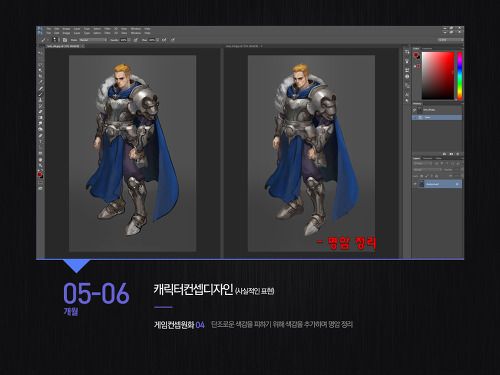
Task: Toggle Quick Mask mode in toolbar
Action: [41, 182]
